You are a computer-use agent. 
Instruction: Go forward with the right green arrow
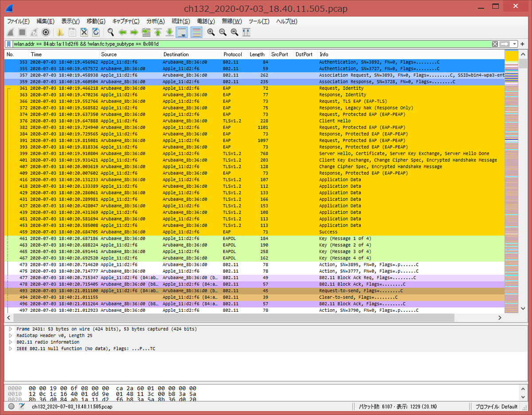point(134,32)
